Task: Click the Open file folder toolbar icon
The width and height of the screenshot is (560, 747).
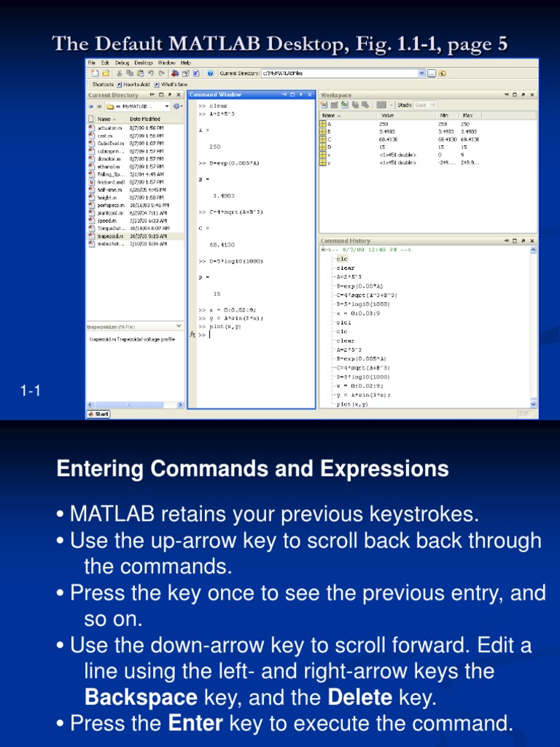Action: pos(106,74)
